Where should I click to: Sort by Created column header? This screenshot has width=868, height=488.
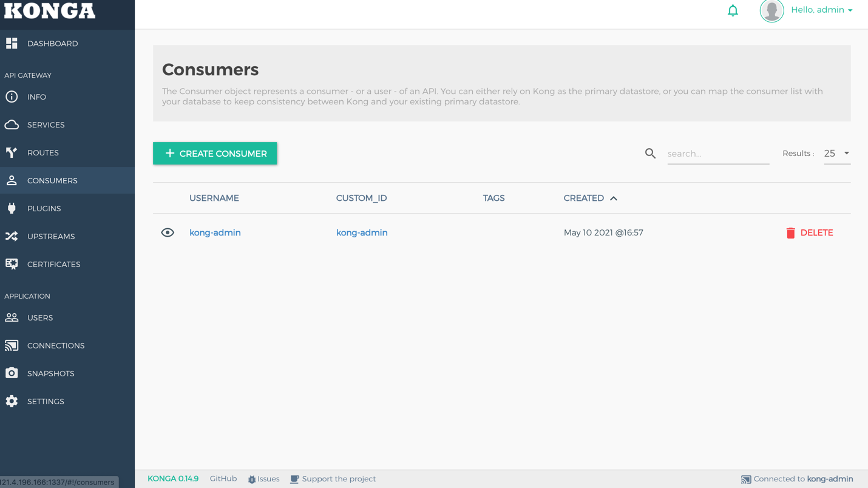pyautogui.click(x=583, y=198)
